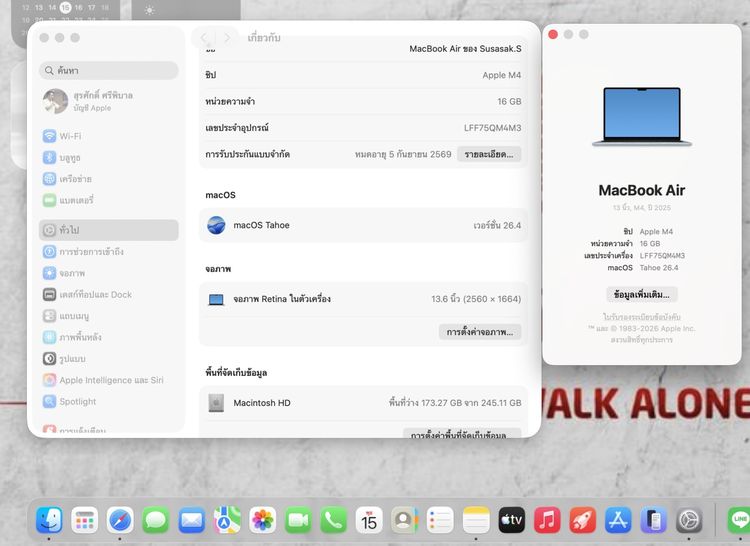Select Network (เครือข่าย) in the sidebar

coord(110,179)
